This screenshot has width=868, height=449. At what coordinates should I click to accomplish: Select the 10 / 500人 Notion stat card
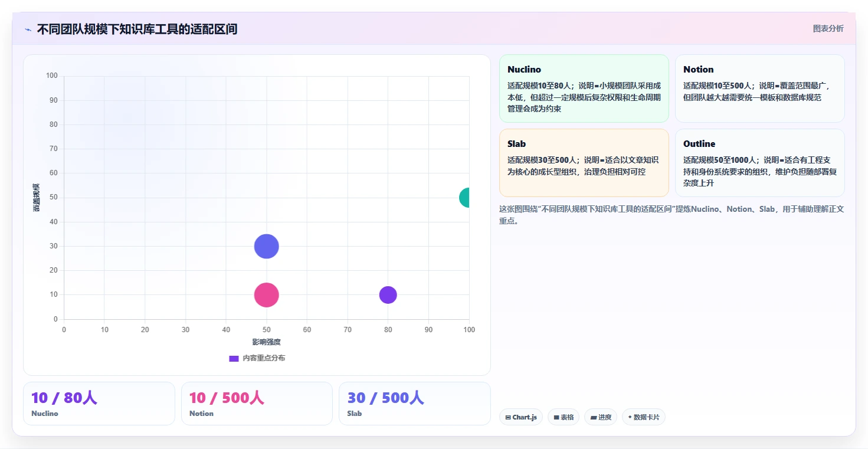click(x=257, y=404)
